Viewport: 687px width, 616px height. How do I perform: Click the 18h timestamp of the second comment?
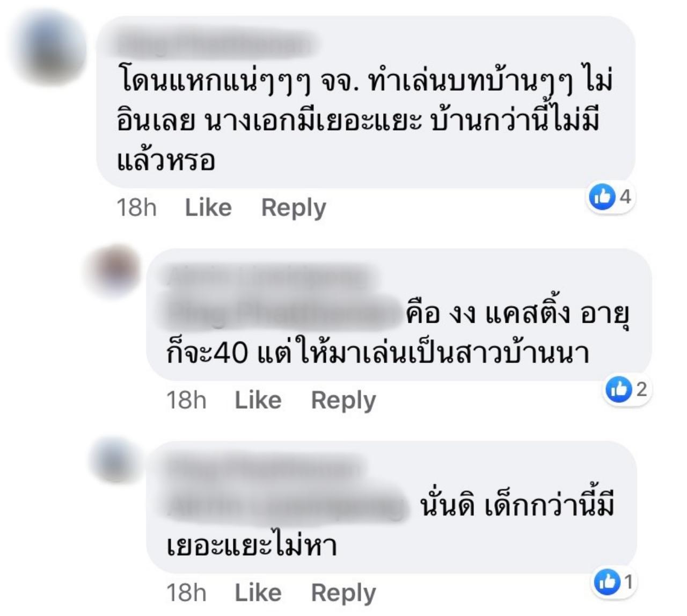(x=186, y=401)
